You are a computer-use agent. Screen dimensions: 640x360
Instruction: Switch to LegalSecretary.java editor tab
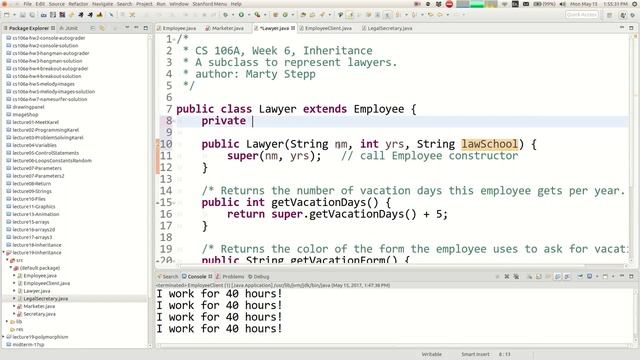[387, 28]
